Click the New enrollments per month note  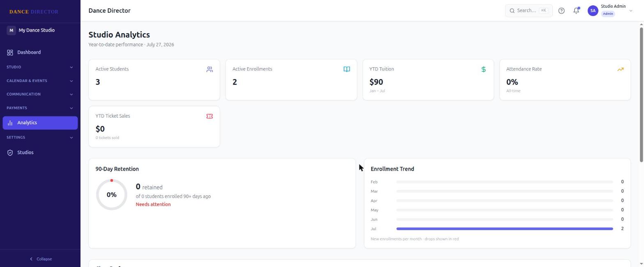pyautogui.click(x=414, y=239)
